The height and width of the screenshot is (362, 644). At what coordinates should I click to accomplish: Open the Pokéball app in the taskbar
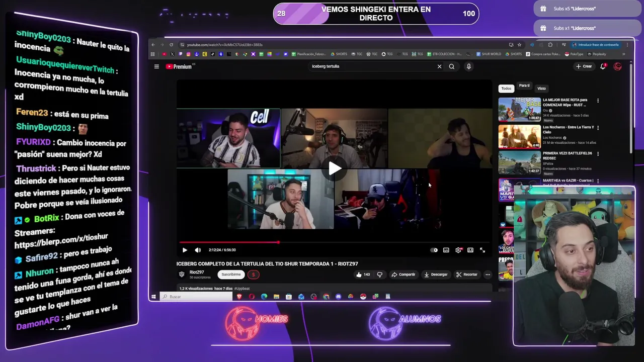pyautogui.click(x=363, y=297)
